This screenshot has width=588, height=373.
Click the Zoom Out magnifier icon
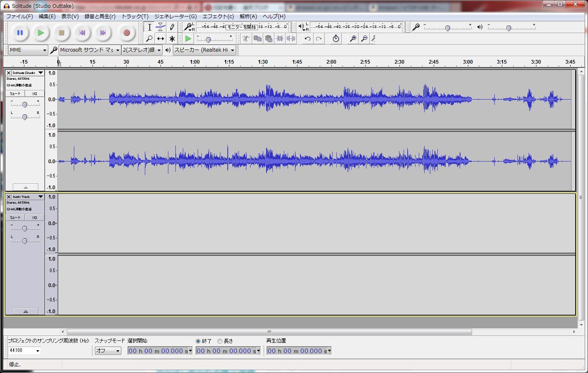click(x=364, y=39)
